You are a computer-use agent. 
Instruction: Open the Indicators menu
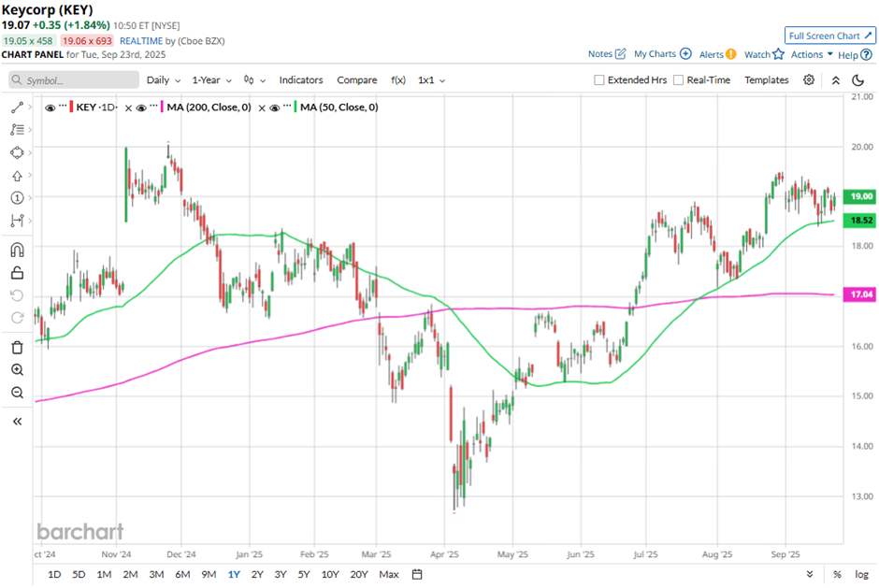point(301,80)
